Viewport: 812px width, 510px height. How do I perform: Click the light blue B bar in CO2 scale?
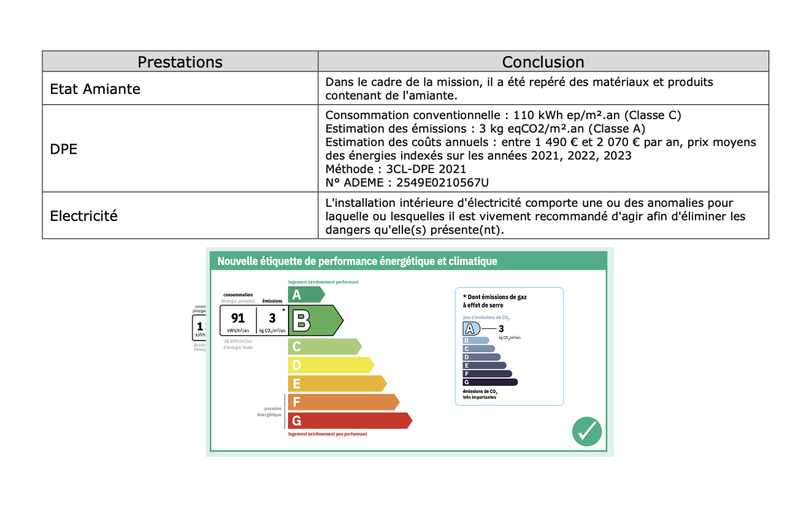tap(475, 341)
